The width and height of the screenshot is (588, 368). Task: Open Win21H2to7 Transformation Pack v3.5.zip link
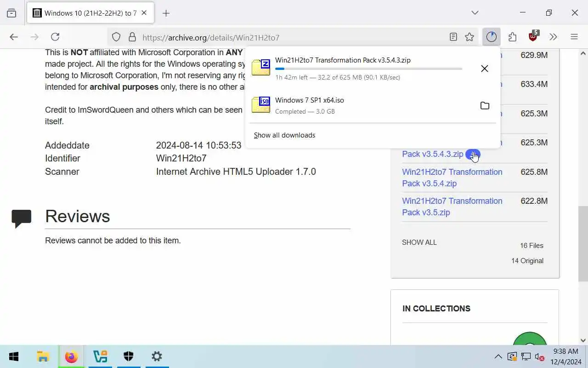pos(452,207)
